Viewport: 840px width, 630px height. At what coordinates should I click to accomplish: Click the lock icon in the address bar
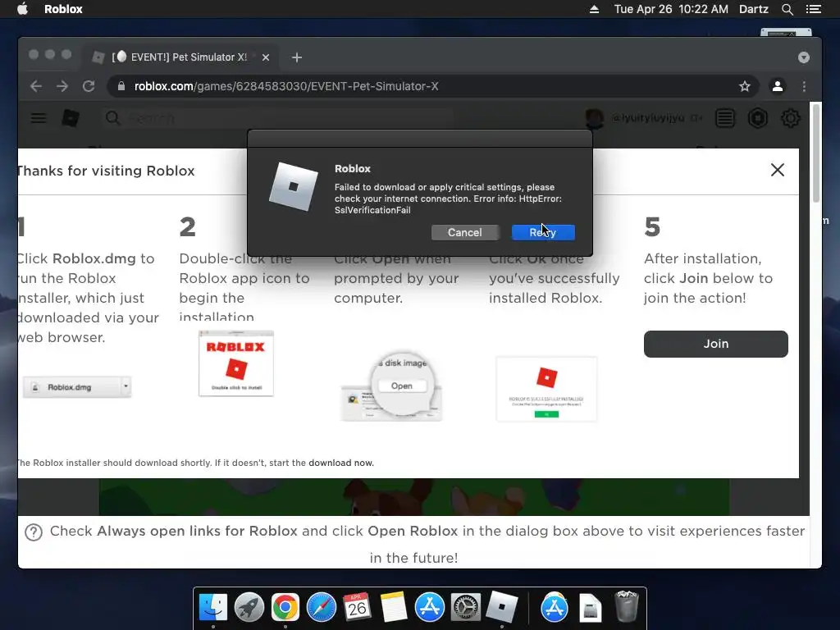coord(121,86)
